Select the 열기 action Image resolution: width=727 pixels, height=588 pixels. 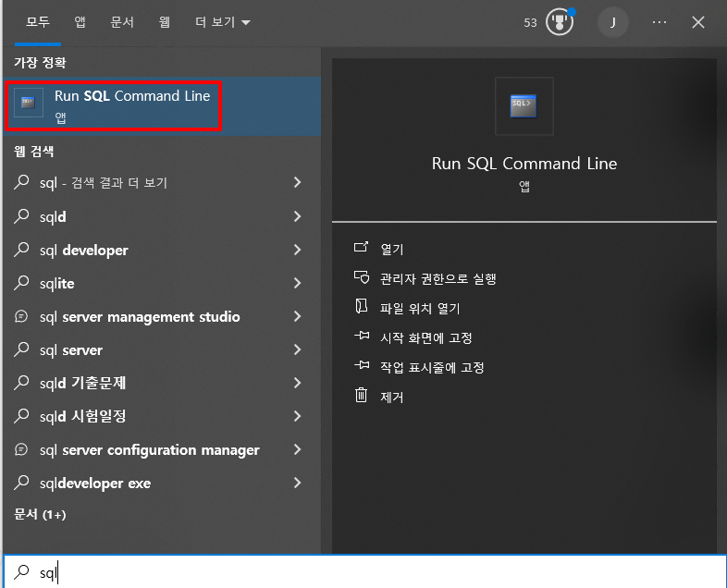point(392,249)
